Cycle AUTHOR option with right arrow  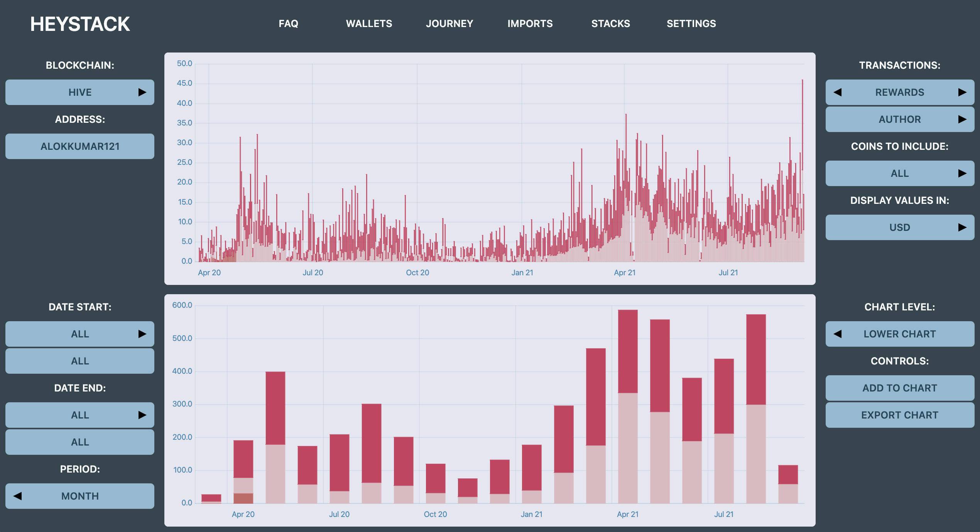[x=962, y=119]
